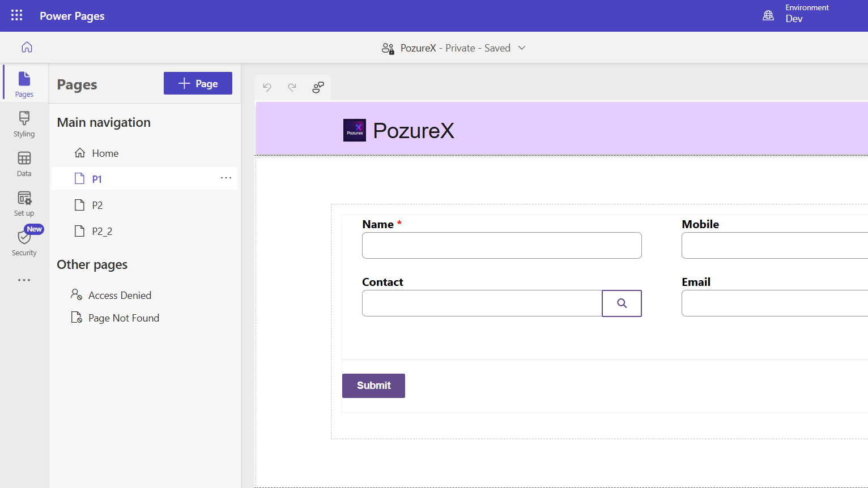
Task: Click the PozureX site title text
Action: click(x=414, y=131)
